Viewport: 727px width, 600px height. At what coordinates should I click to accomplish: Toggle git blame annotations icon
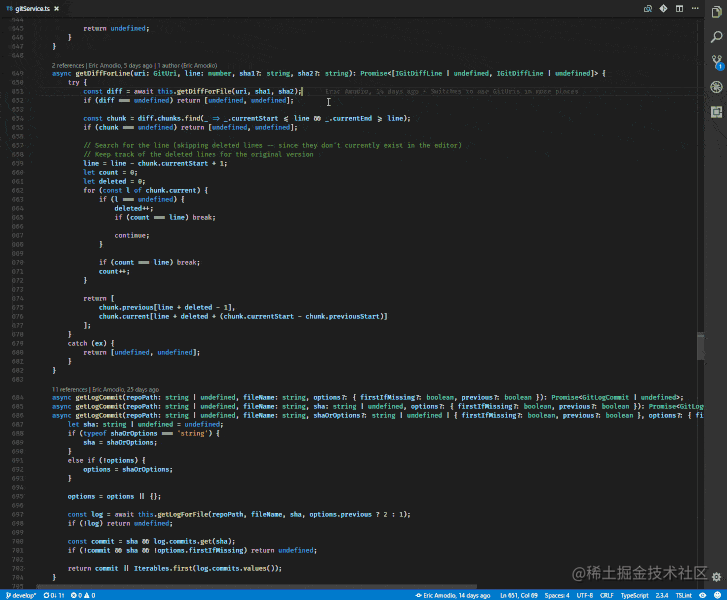coord(663,8)
